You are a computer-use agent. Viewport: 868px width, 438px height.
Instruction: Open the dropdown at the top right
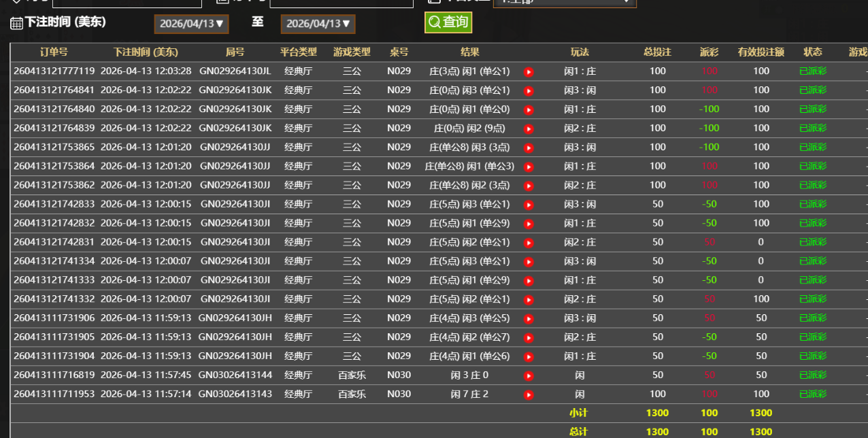point(564,2)
